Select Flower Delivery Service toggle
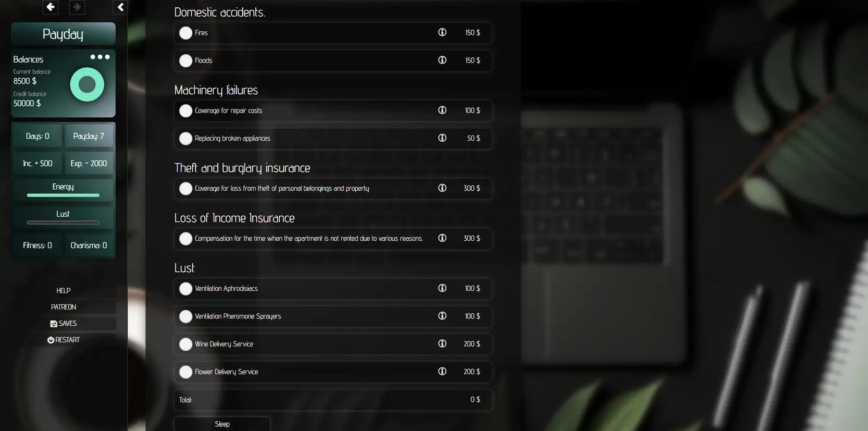 tap(185, 372)
